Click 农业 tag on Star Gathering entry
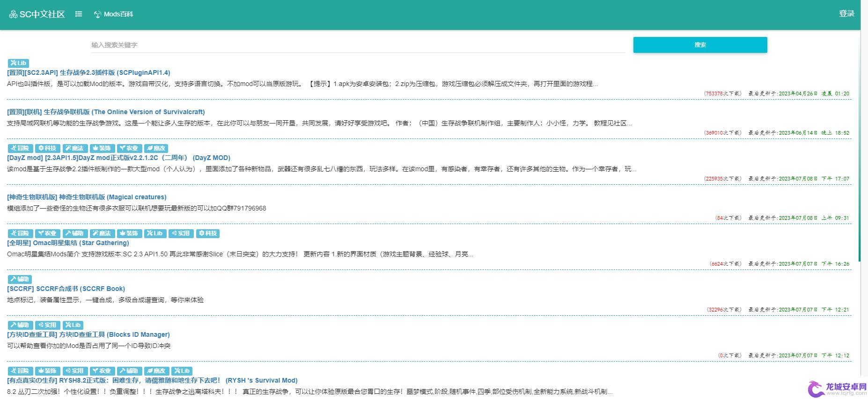The height and width of the screenshot is (399, 868). click(x=47, y=233)
